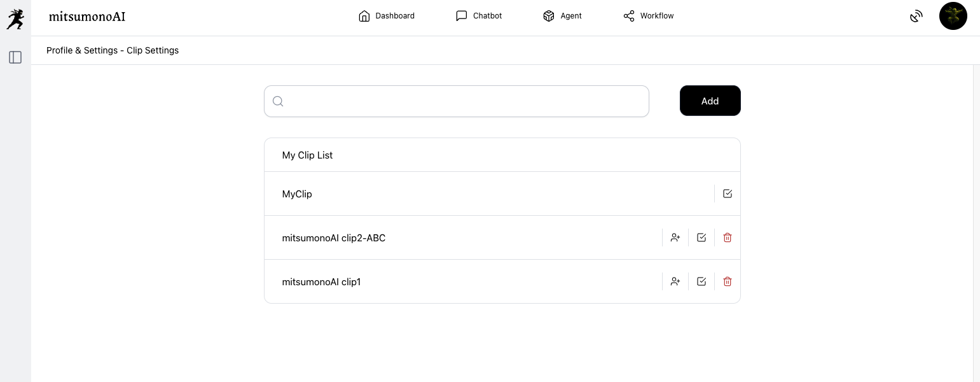Focus the clip search input field

click(x=464, y=101)
